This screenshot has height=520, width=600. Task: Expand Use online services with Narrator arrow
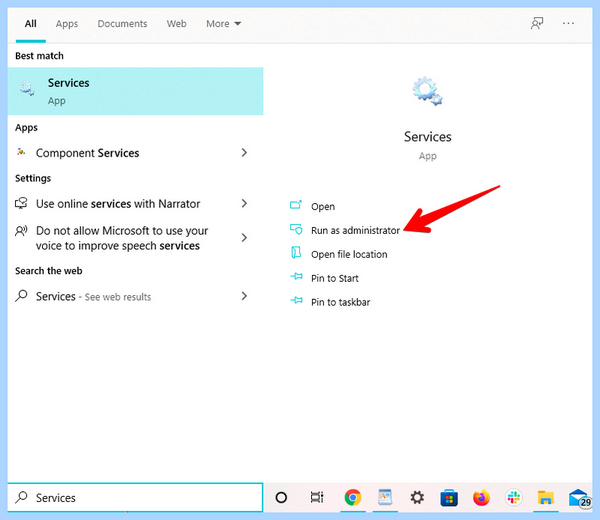tap(244, 203)
